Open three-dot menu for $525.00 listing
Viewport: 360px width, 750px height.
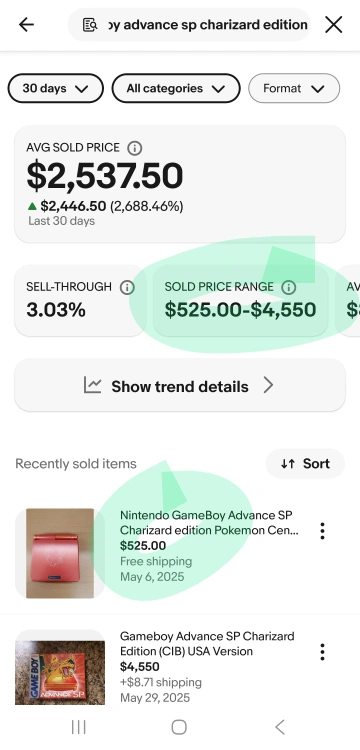click(323, 531)
